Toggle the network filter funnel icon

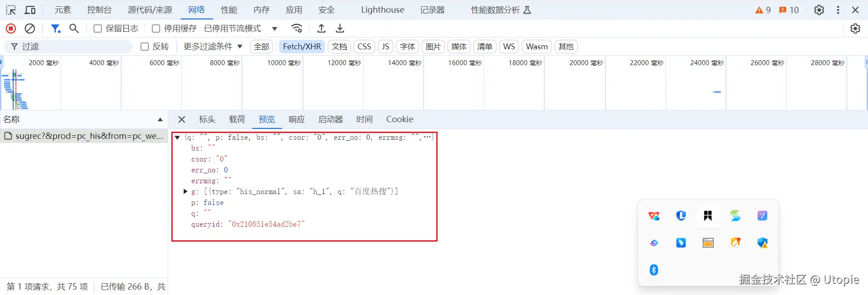click(x=56, y=29)
